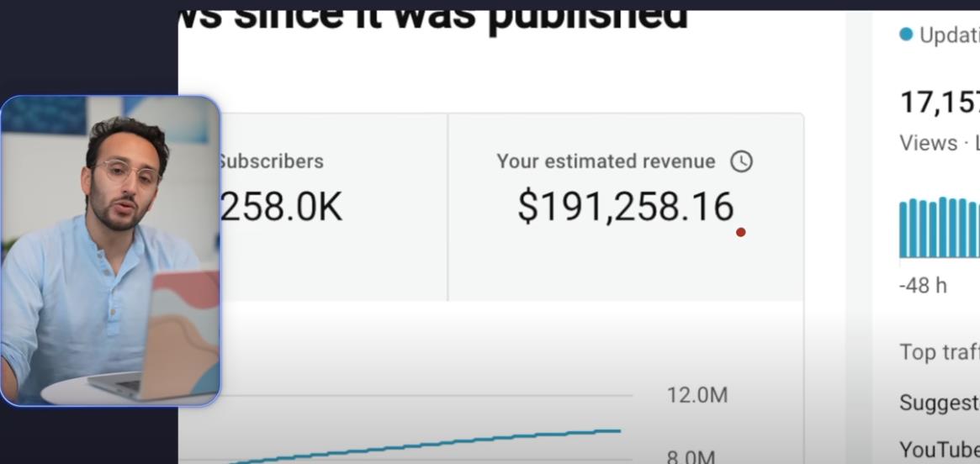The height and width of the screenshot is (464, 980).
Task: Click the presenter webcam overlay
Action: point(110,250)
